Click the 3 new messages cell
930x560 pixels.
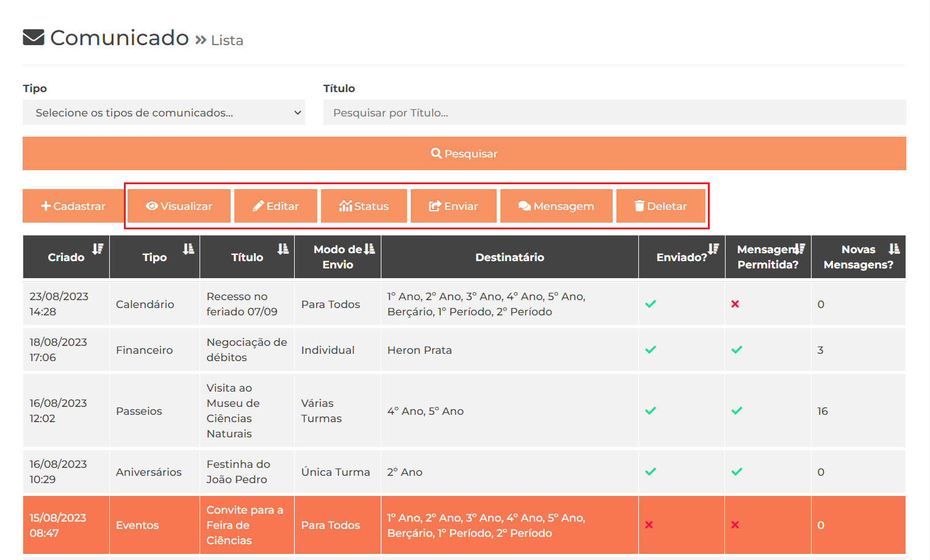tap(858, 350)
